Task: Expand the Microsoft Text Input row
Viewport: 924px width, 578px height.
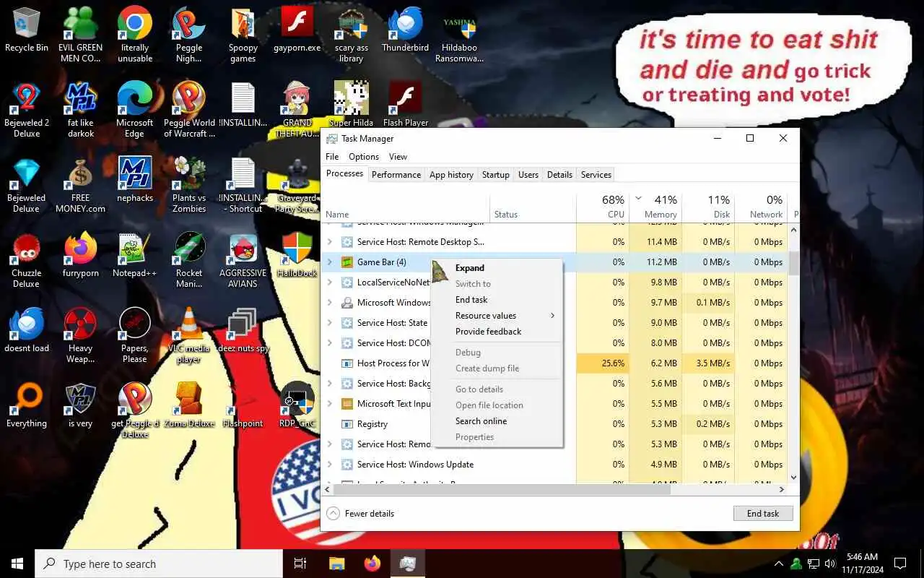Action: pos(330,404)
